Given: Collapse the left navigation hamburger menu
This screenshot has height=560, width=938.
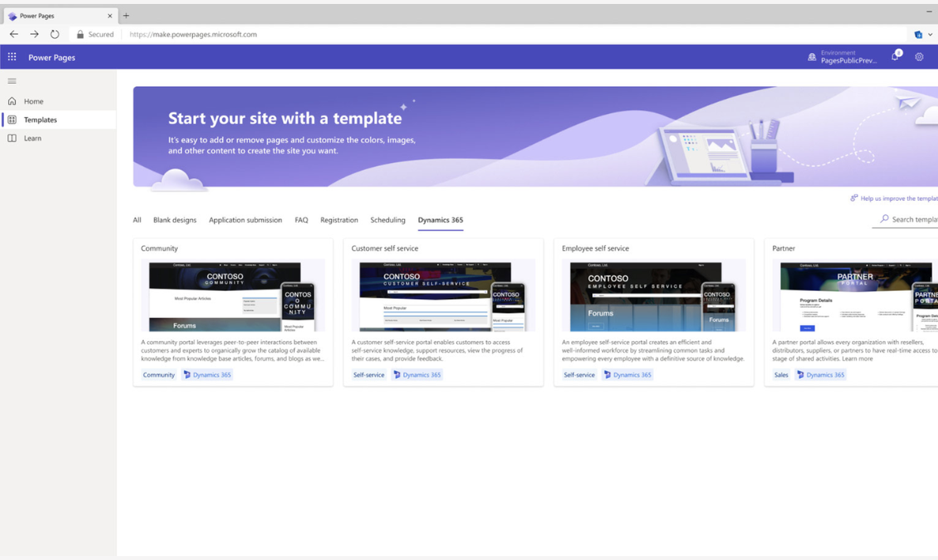Looking at the screenshot, I should pos(12,81).
